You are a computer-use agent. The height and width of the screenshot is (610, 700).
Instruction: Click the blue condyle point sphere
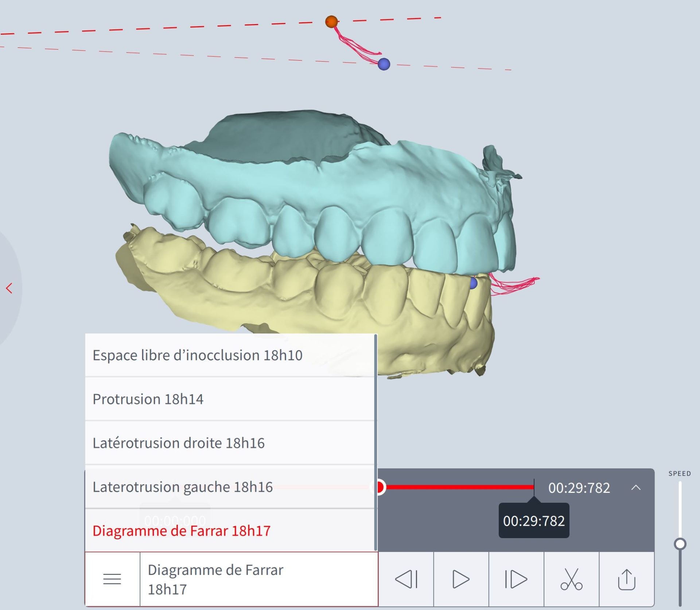[x=384, y=64]
